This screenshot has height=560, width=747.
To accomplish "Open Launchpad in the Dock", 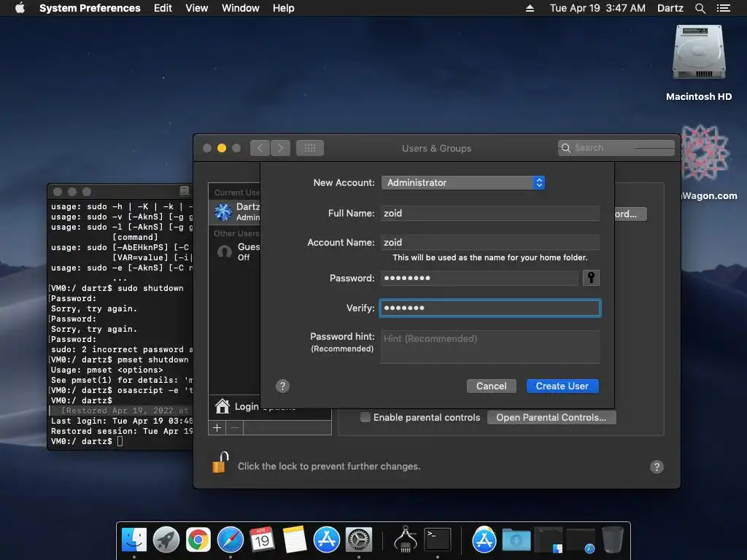I will point(166,540).
